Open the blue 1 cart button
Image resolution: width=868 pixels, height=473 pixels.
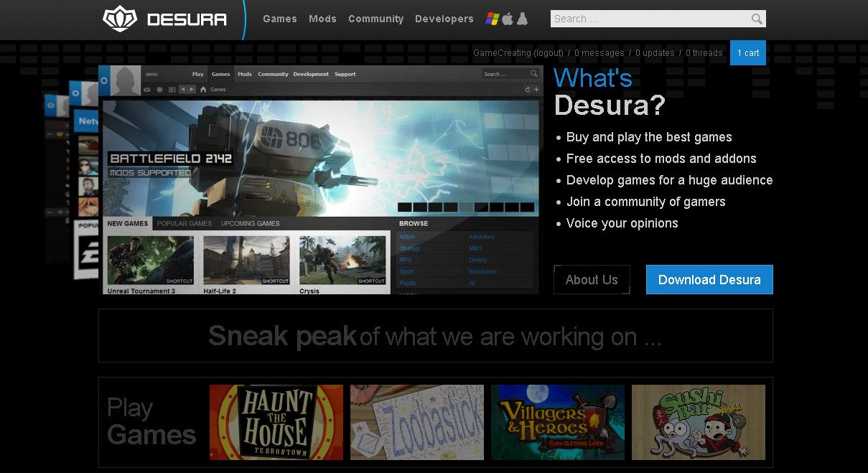[x=748, y=53]
